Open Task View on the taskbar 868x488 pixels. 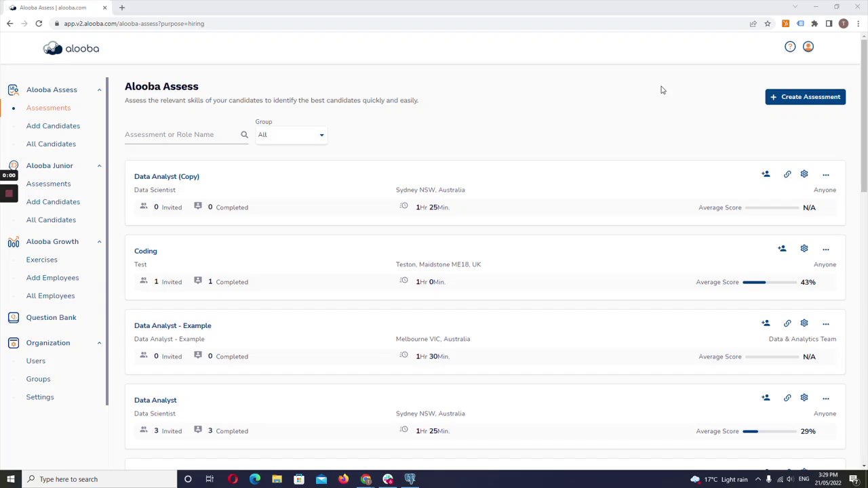pos(210,479)
